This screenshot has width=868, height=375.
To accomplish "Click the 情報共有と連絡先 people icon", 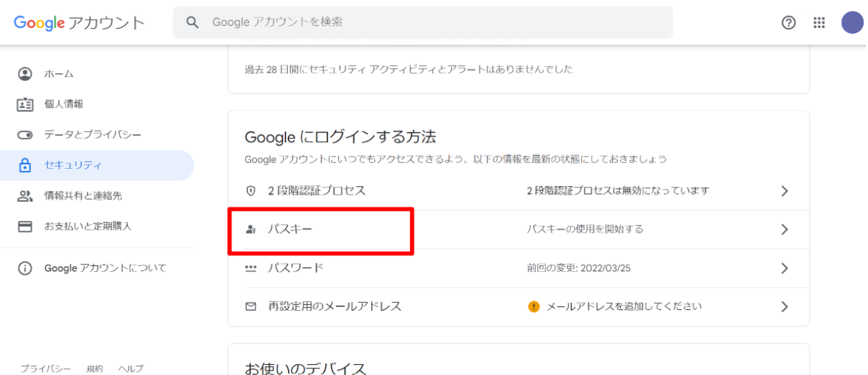I will [25, 195].
